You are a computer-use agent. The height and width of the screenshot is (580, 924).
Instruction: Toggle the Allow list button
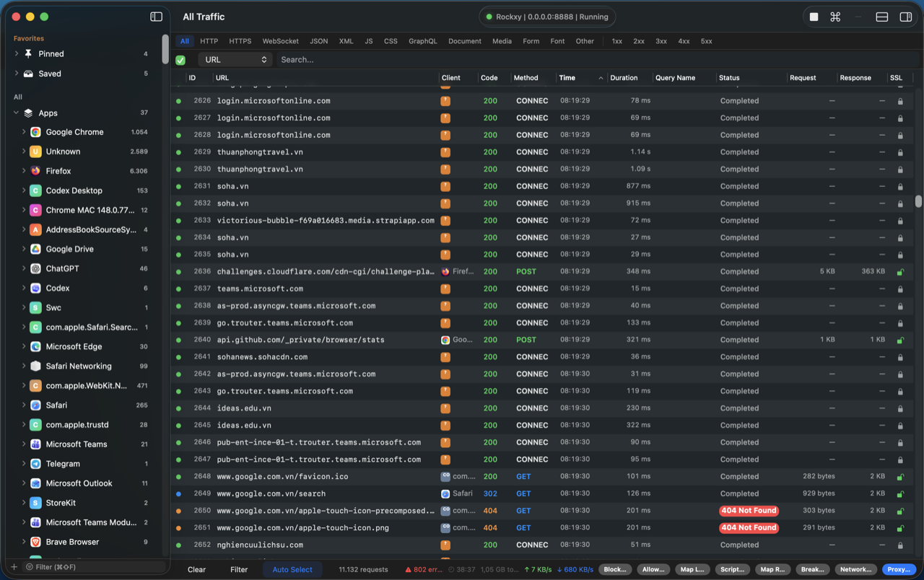(x=653, y=569)
